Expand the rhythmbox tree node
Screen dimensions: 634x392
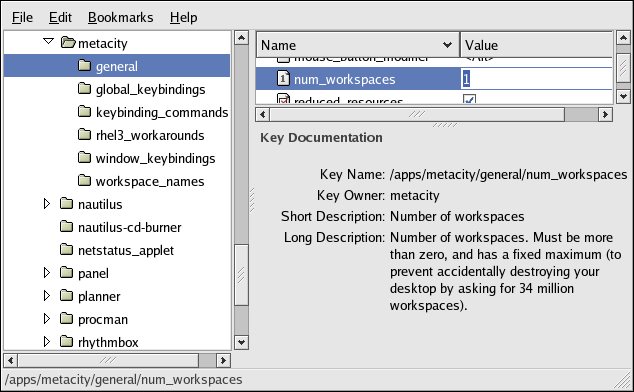tap(47, 342)
